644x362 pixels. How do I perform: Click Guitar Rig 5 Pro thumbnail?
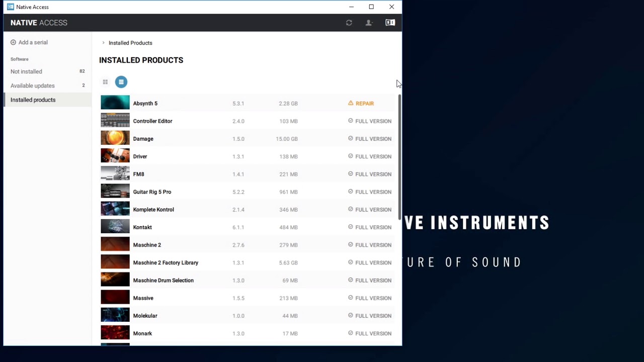(115, 192)
